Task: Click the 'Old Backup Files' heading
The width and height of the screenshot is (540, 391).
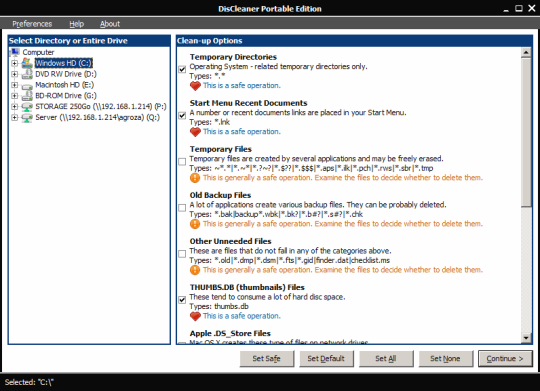Action: 220,195
